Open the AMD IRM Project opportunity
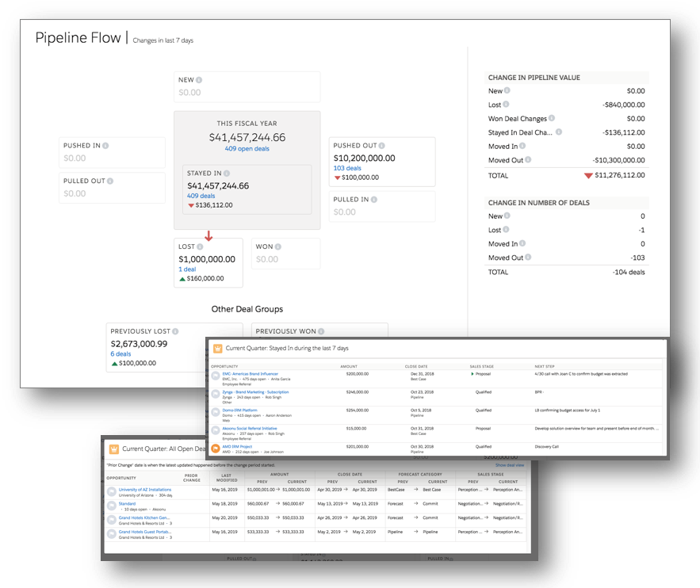The width and height of the screenshot is (700, 588). [x=237, y=447]
